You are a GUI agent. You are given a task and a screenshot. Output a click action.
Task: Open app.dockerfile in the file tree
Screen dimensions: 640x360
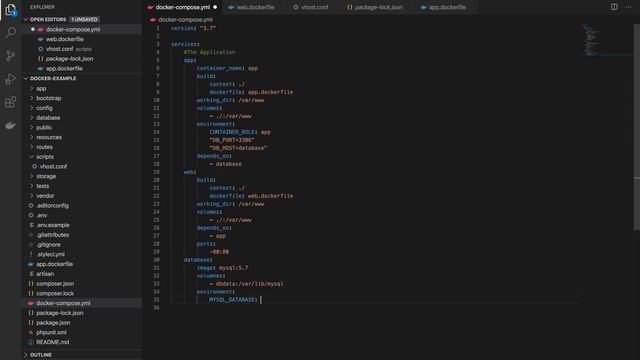click(82, 264)
